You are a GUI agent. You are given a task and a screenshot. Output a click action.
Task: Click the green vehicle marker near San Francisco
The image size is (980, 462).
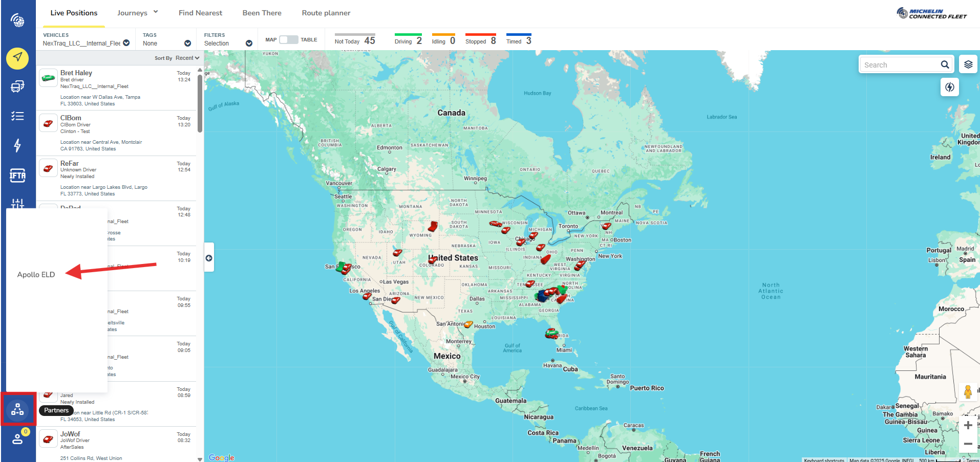[340, 267]
